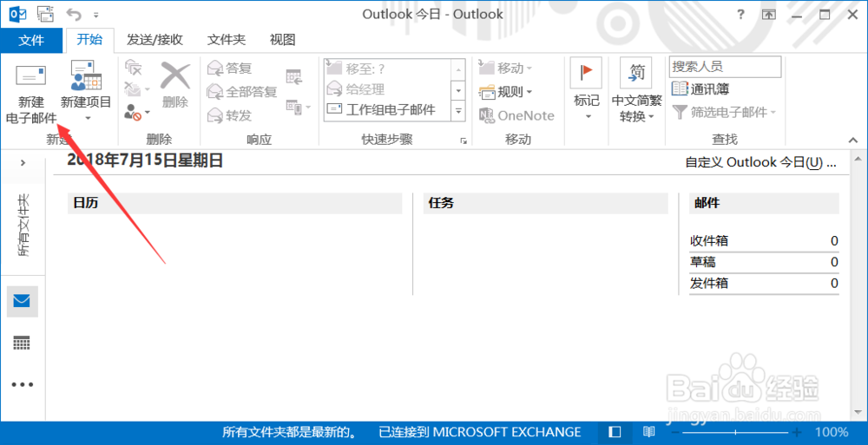Click the navigation More (…) button

(23, 384)
